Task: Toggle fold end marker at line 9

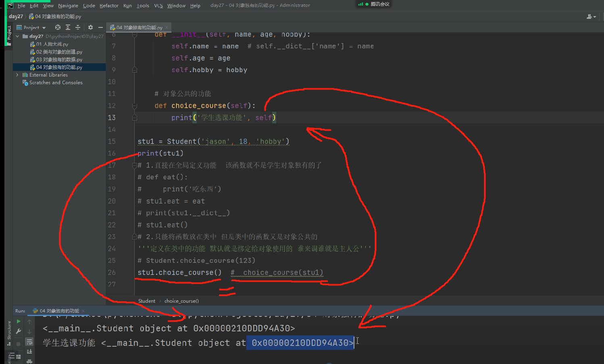Action: coord(135,70)
